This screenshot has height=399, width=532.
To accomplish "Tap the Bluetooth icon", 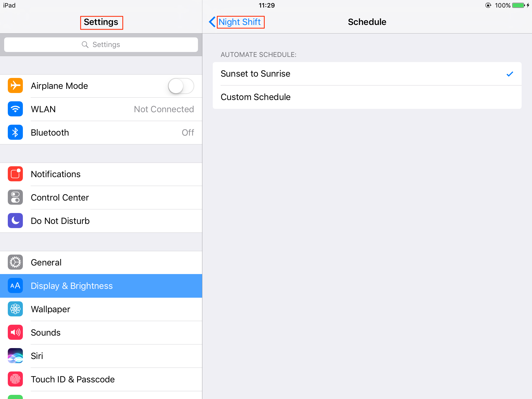I will click(15, 132).
